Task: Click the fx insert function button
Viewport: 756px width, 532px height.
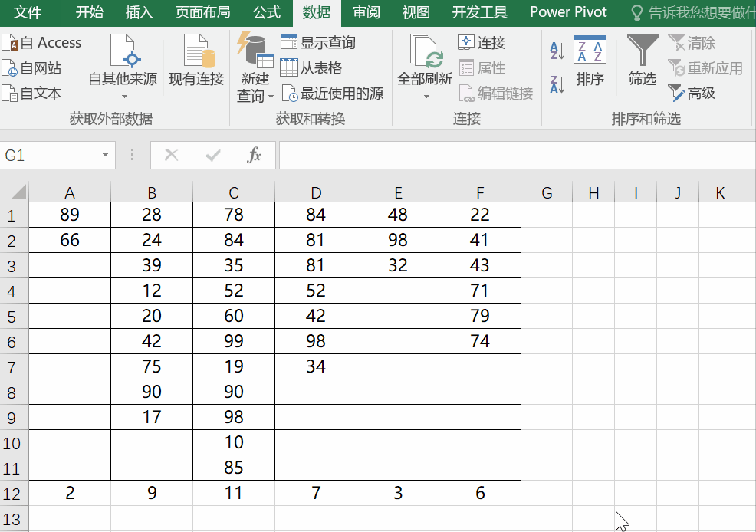Action: [x=254, y=155]
